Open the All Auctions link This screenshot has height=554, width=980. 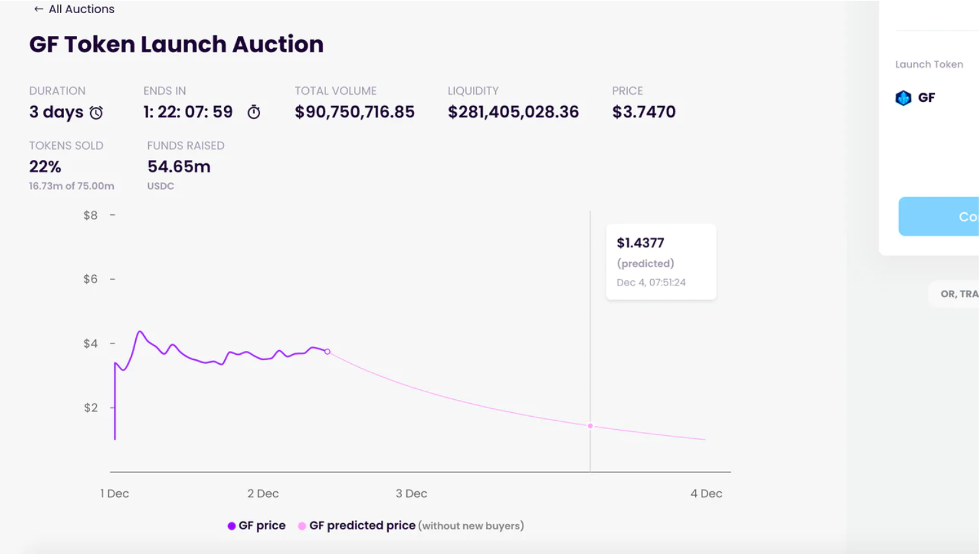point(81,9)
